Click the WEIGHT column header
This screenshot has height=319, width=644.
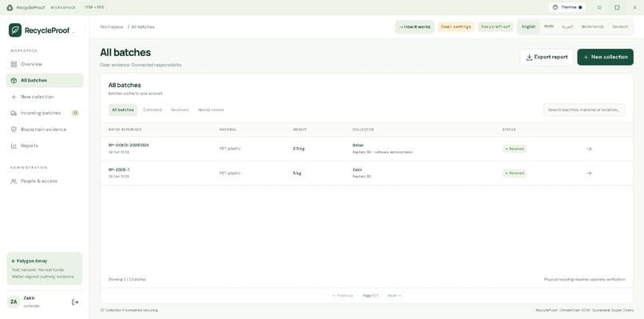tap(300, 130)
